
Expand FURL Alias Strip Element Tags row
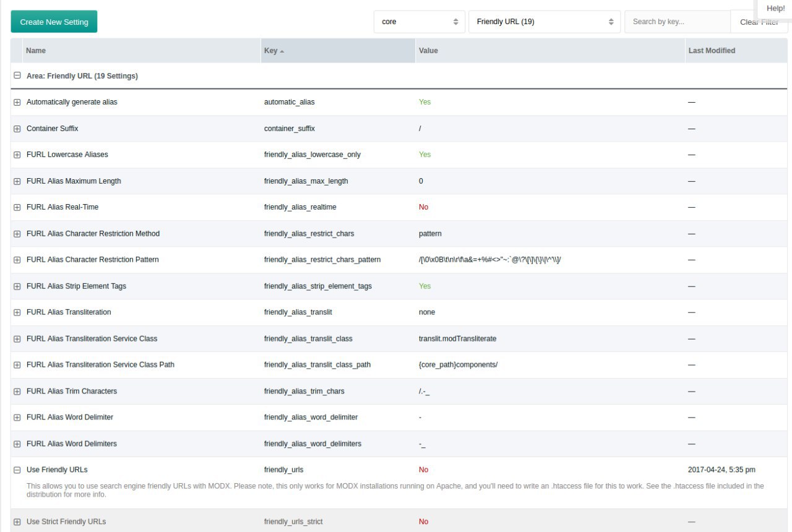coord(17,286)
